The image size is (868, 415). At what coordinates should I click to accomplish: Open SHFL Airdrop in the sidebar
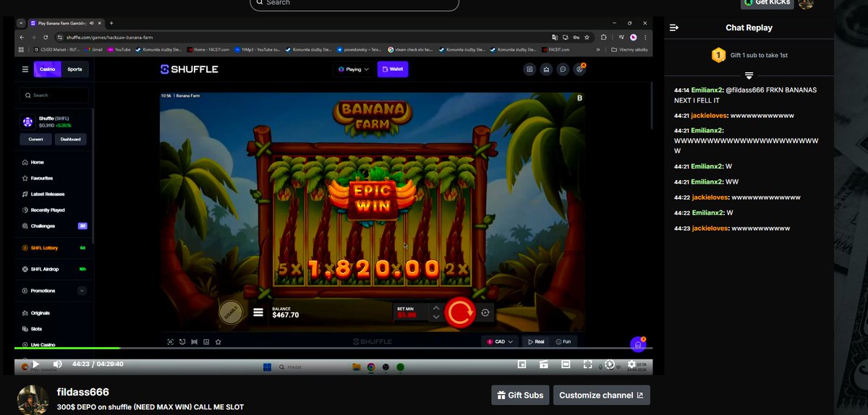[54, 269]
